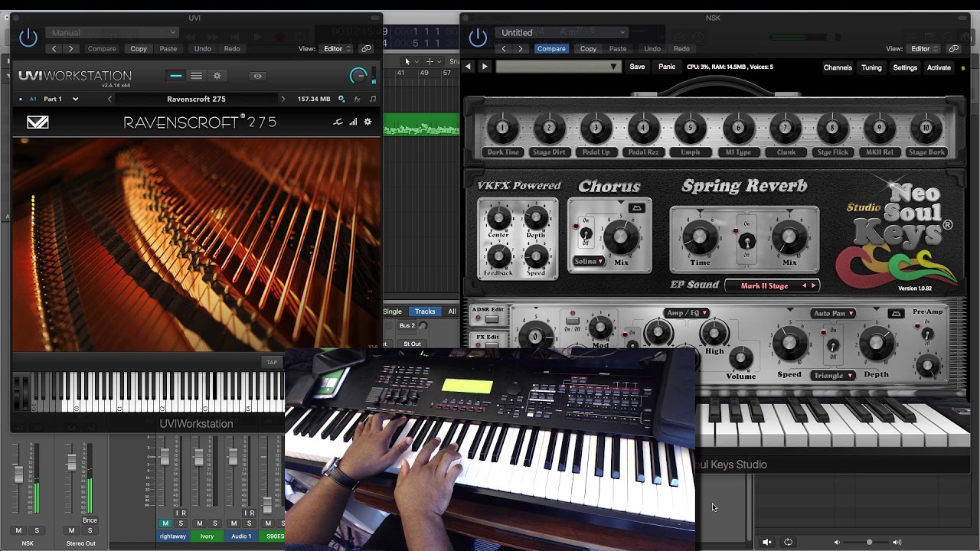Open the Triangle waveform dropdown

[833, 376]
